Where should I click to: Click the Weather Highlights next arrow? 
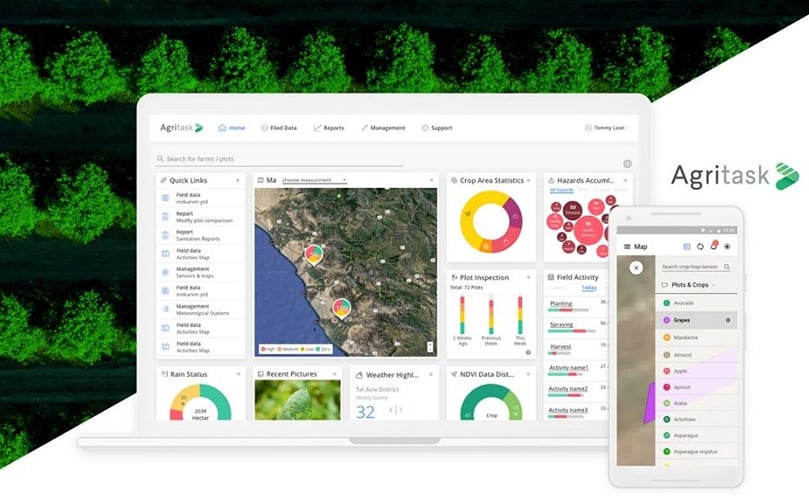[401, 410]
